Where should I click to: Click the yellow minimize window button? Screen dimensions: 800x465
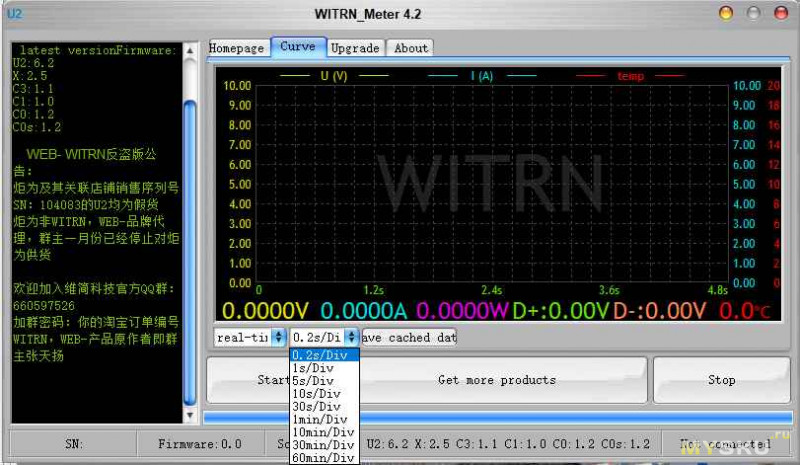click(x=726, y=13)
